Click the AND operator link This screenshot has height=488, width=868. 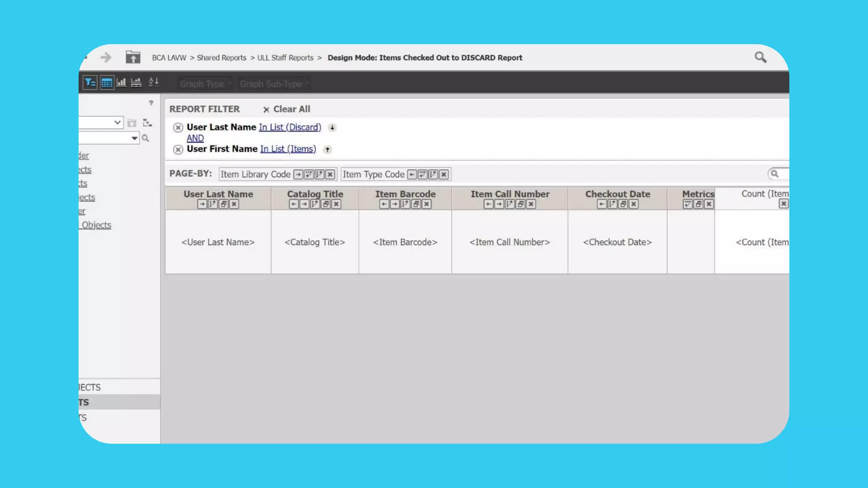coord(195,138)
